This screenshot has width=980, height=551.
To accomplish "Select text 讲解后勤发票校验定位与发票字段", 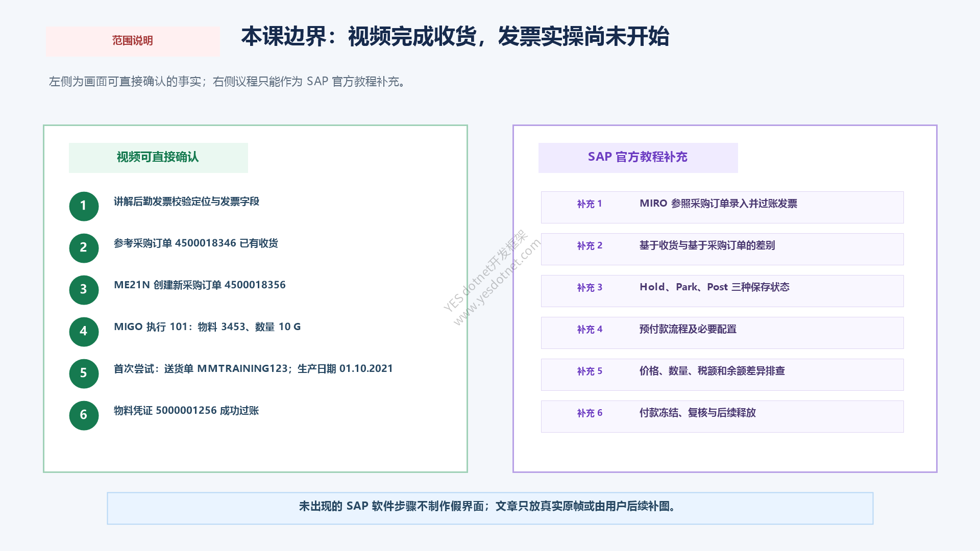I will pyautogui.click(x=186, y=202).
